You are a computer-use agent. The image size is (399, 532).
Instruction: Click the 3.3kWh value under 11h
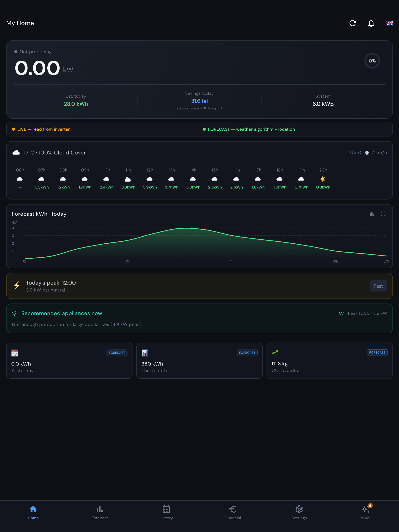click(128, 187)
